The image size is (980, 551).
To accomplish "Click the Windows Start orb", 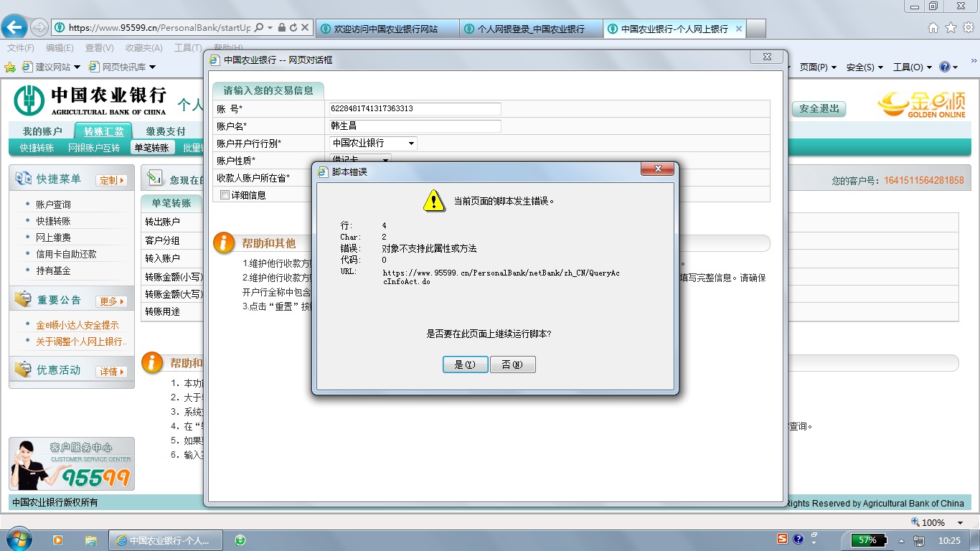I will pyautogui.click(x=18, y=540).
